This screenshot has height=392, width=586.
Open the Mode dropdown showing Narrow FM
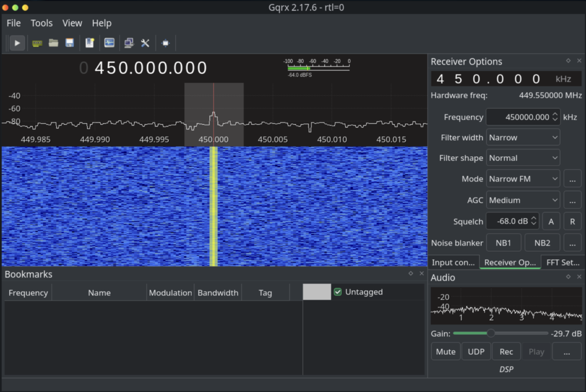coord(523,179)
